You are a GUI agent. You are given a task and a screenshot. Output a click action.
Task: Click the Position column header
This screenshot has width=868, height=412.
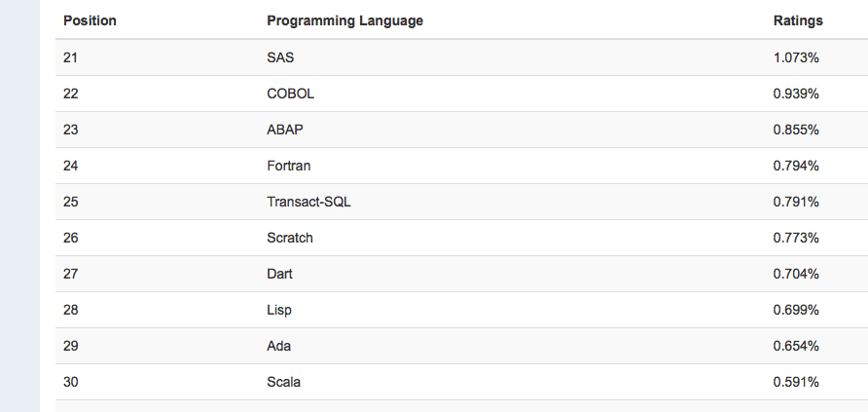click(x=90, y=20)
